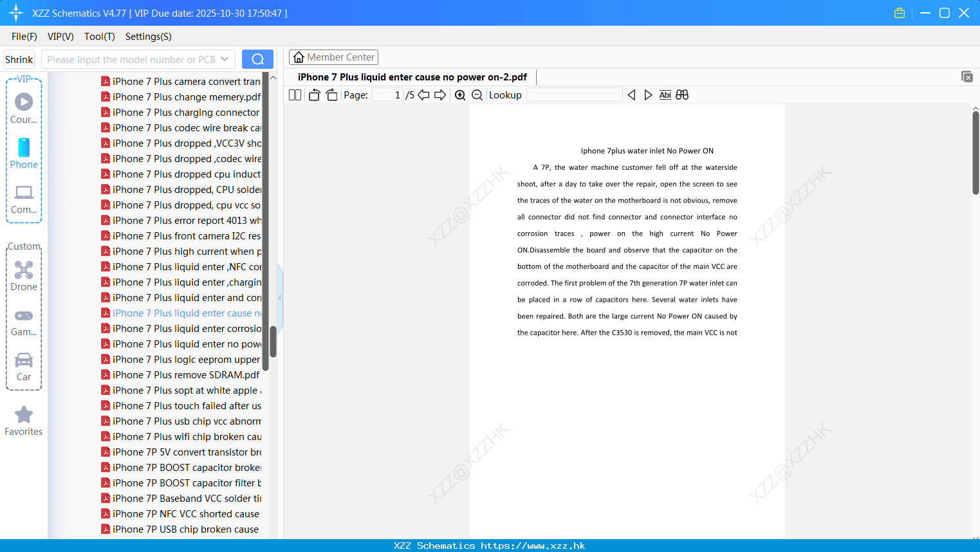Image resolution: width=980 pixels, height=552 pixels.
Task: Select the iPhone 7 Plus liquid enter PDF tab
Action: click(412, 77)
